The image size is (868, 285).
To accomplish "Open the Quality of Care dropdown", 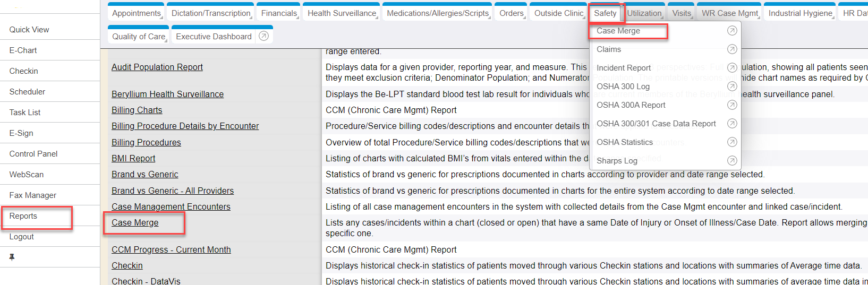I will (139, 37).
